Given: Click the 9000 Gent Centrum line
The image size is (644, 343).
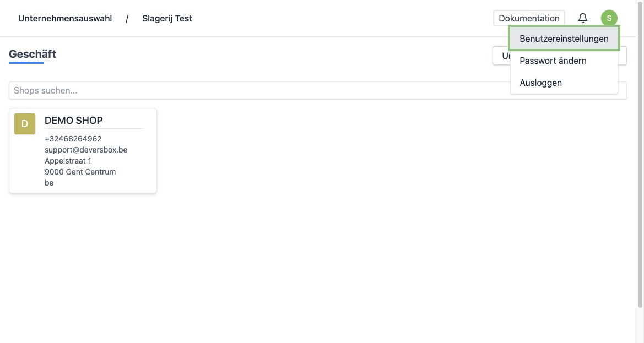Looking at the screenshot, I should coord(80,172).
